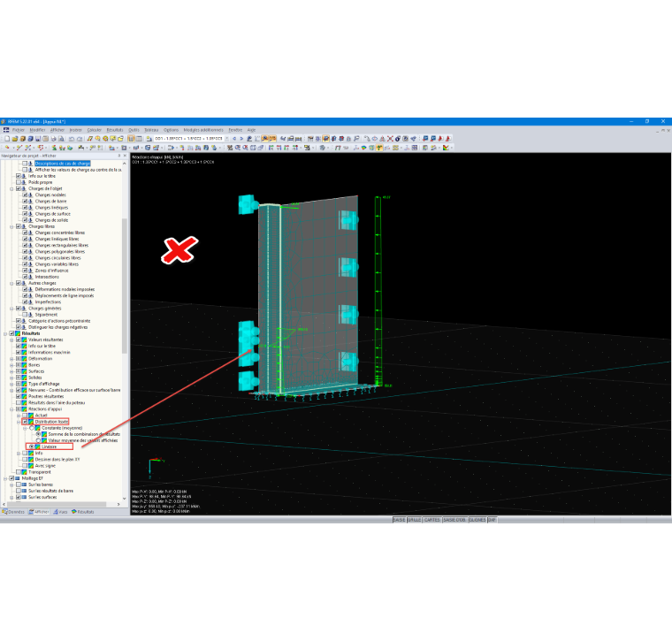The image size is (672, 641).
Task: Toggle the navigator panel icon in toolbar
Action: point(131,139)
